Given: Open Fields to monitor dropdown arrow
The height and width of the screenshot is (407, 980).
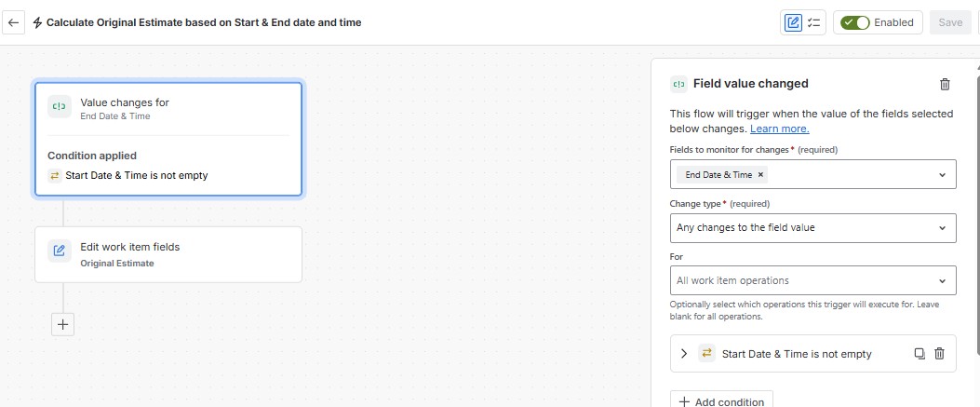Looking at the screenshot, I should pos(943,175).
